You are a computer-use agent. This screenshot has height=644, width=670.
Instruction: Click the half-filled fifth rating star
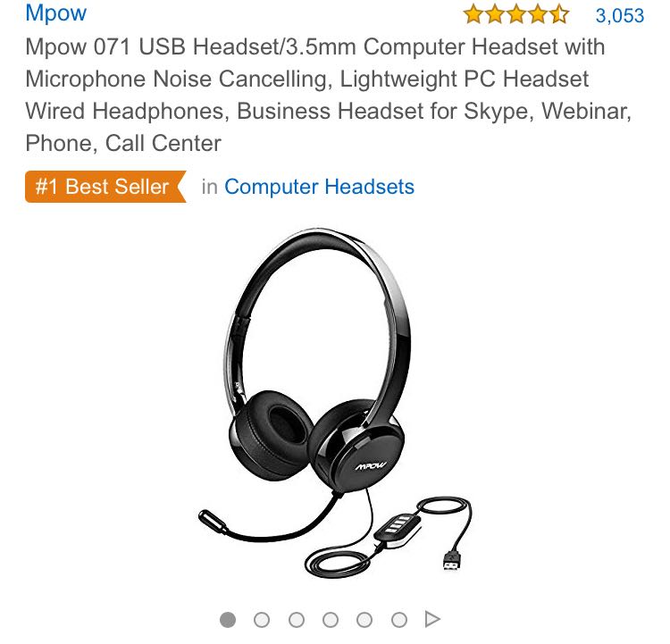point(559,14)
